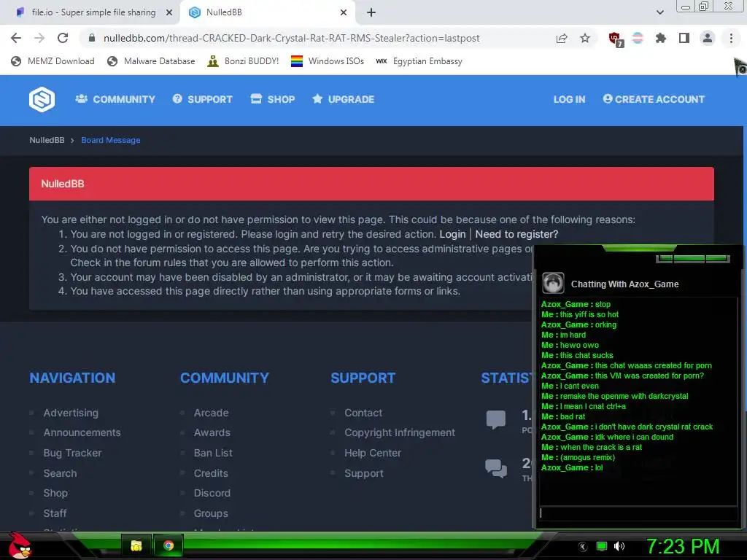Expand the tab search dropdown arrow
Screen dimensions: 747x560
click(659, 12)
